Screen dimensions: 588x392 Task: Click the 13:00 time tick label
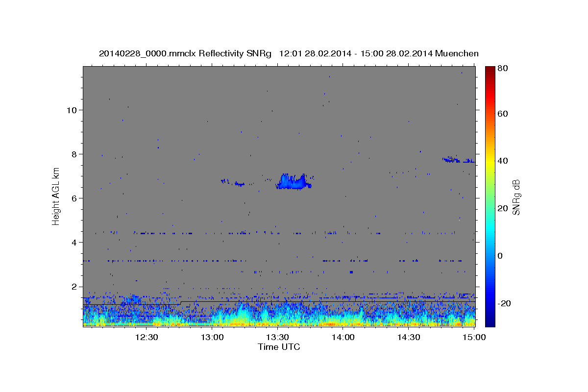pos(213,337)
